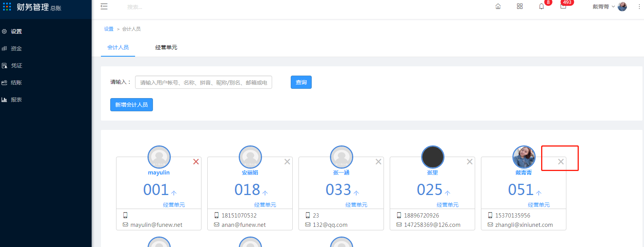Click the name 张里 on its card

coord(432,173)
